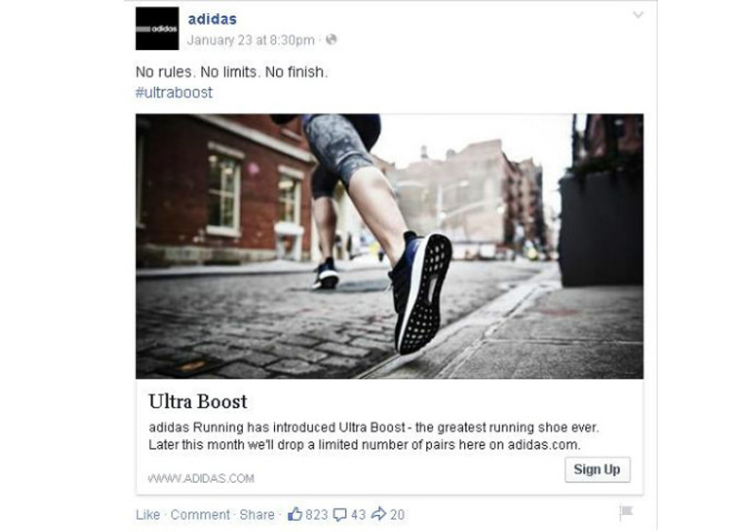
Task: Click the flag report icon
Action: coord(626,512)
